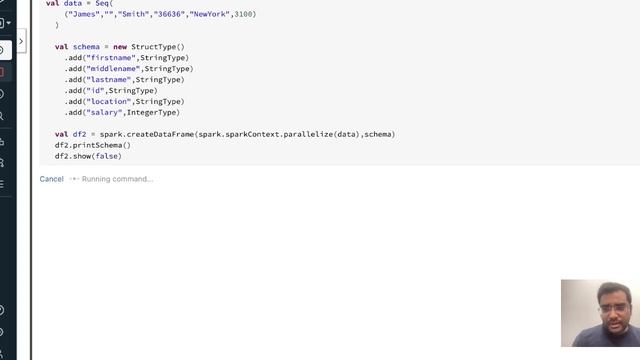Open the Recents clock icon in sidebar
The image size is (640, 360).
(3, 94)
